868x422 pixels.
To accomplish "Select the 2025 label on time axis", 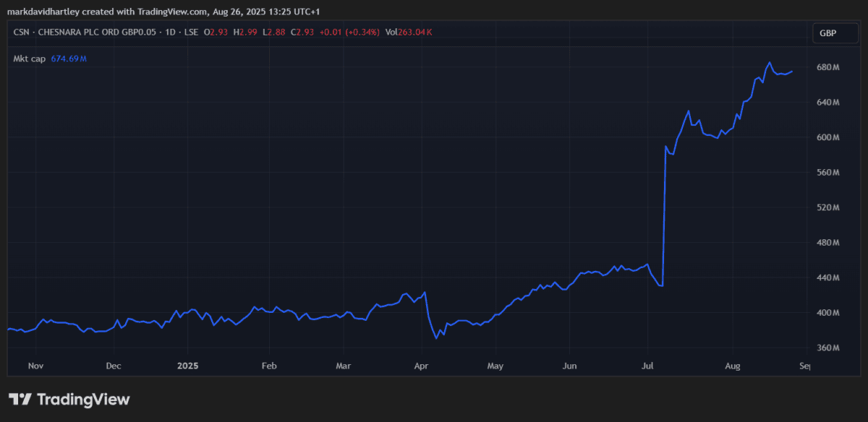I will click(187, 366).
